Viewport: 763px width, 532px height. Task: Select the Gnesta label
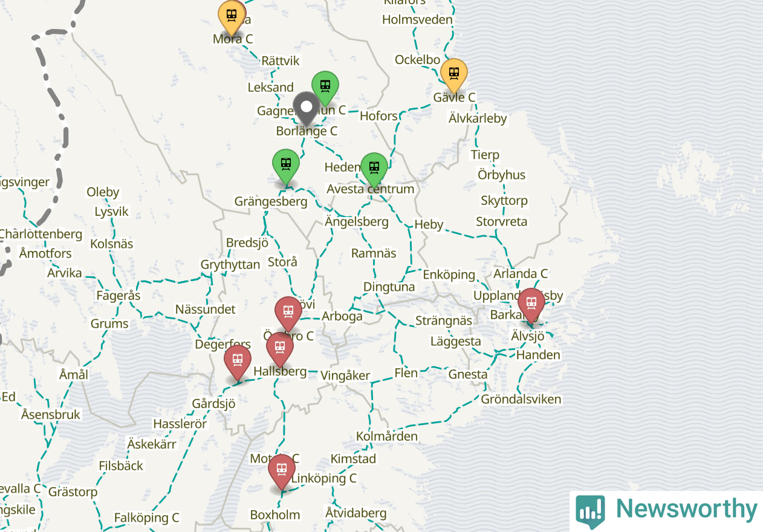[x=468, y=374]
